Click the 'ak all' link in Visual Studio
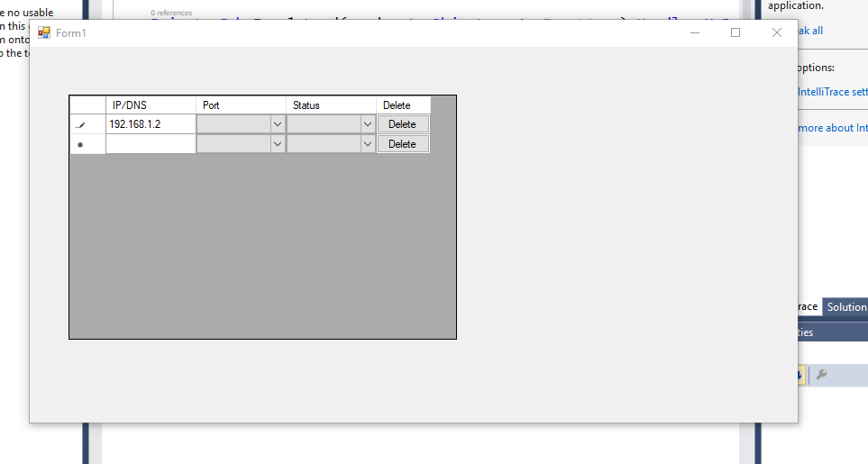 pyautogui.click(x=810, y=31)
